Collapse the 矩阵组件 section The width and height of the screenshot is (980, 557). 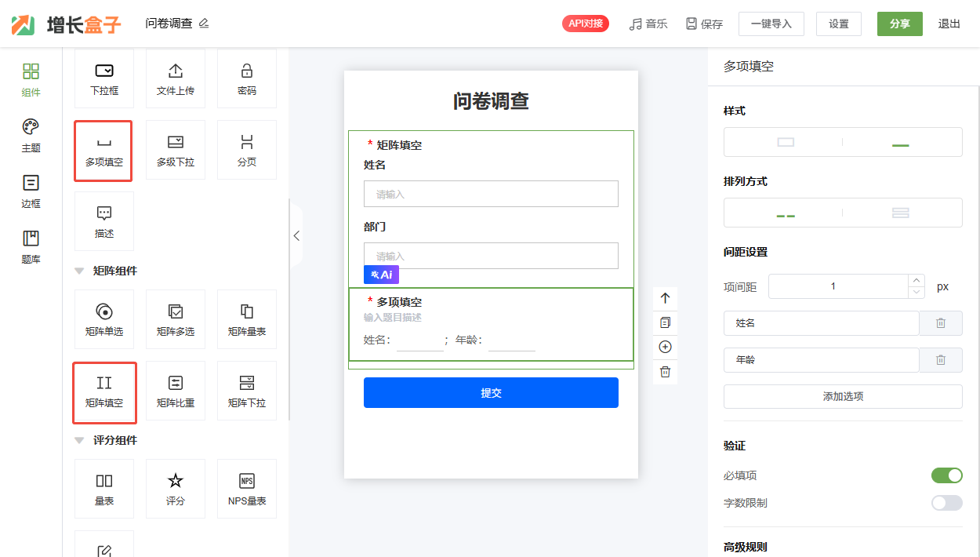[x=79, y=271]
